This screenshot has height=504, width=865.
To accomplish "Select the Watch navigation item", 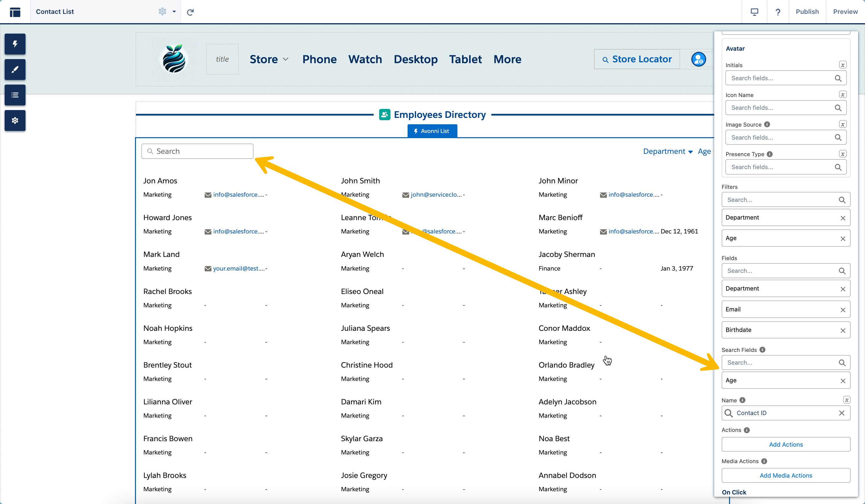I will coord(365,59).
